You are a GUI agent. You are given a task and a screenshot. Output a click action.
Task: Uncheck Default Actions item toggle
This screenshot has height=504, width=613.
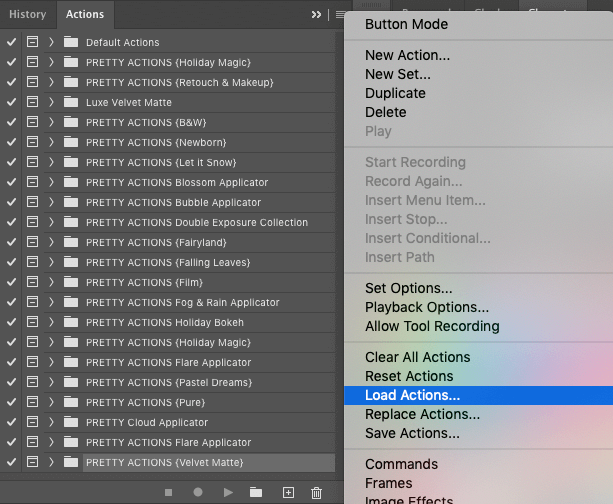click(11, 41)
